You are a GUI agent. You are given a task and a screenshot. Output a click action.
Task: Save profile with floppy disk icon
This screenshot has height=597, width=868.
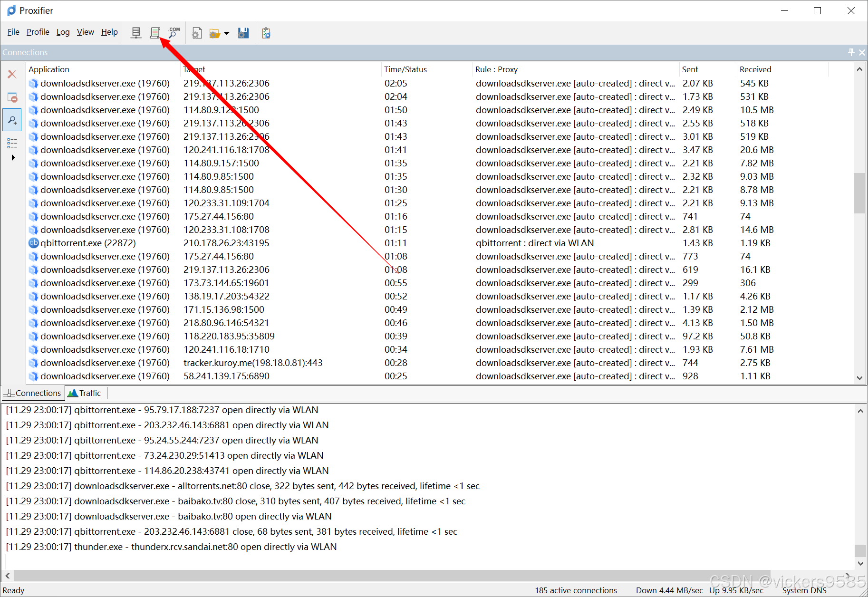coord(243,33)
